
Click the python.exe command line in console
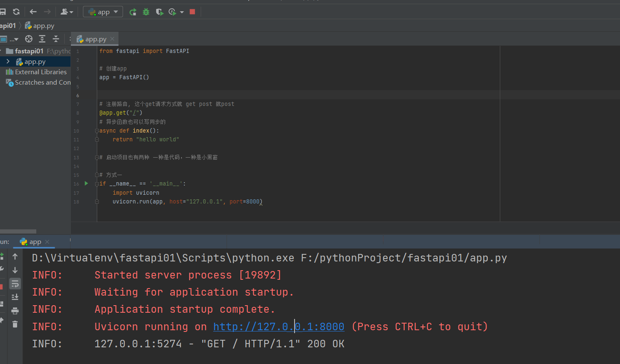point(270,258)
